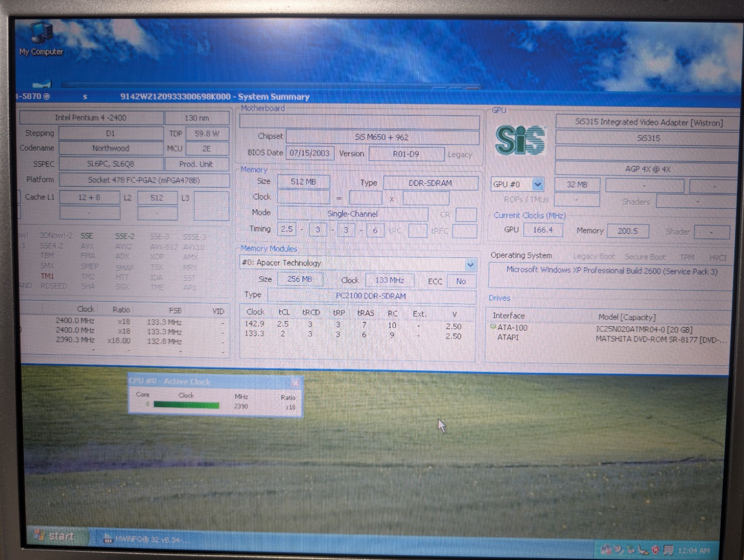Click the MCU value '2E'

click(x=207, y=148)
